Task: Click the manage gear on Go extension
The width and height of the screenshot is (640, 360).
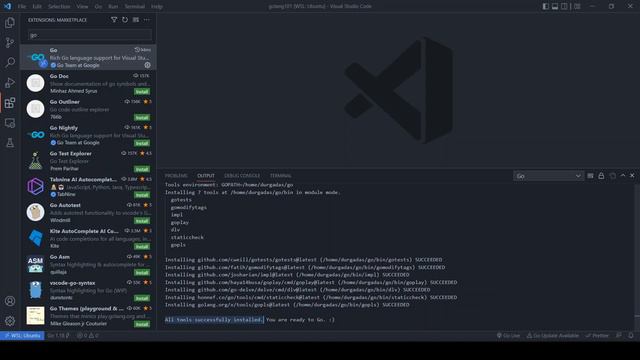Action: click(147, 65)
